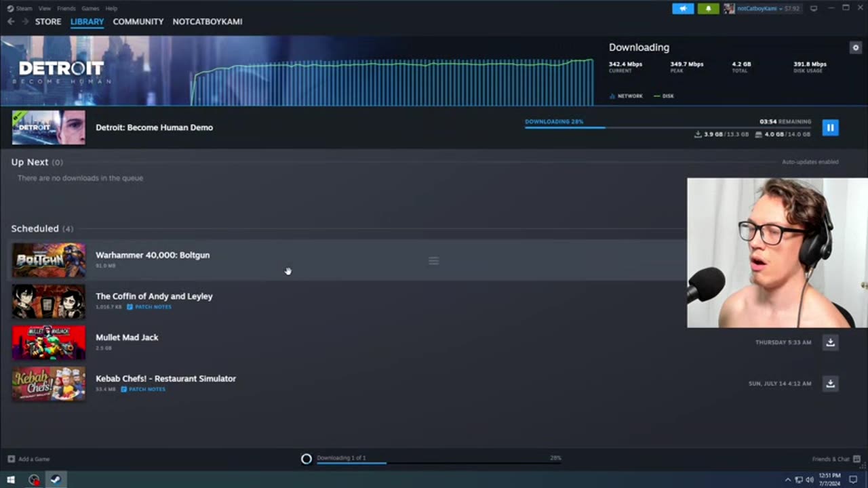
Task: Open the red recording app in taskbar
Action: (x=34, y=480)
